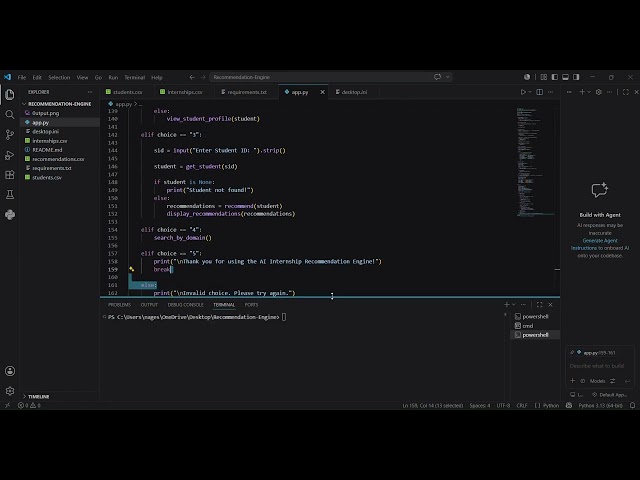640x480 pixels.
Task: Toggle Panel layout button
Action: click(x=565, y=77)
